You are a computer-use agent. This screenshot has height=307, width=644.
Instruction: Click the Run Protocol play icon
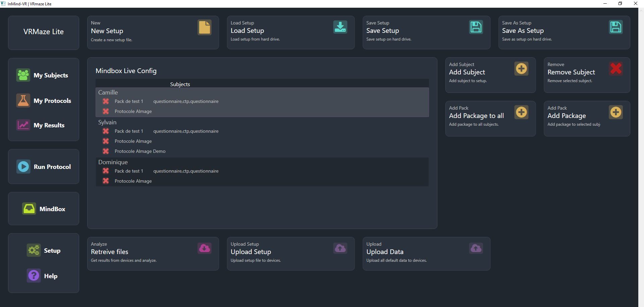coord(23,167)
